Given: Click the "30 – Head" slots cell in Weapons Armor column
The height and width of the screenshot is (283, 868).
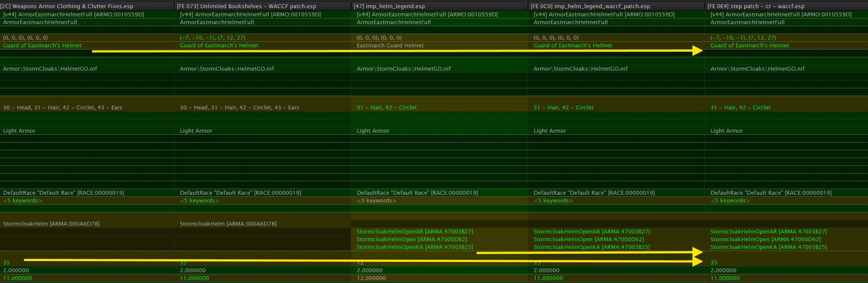Looking at the screenshot, I should [63, 108].
